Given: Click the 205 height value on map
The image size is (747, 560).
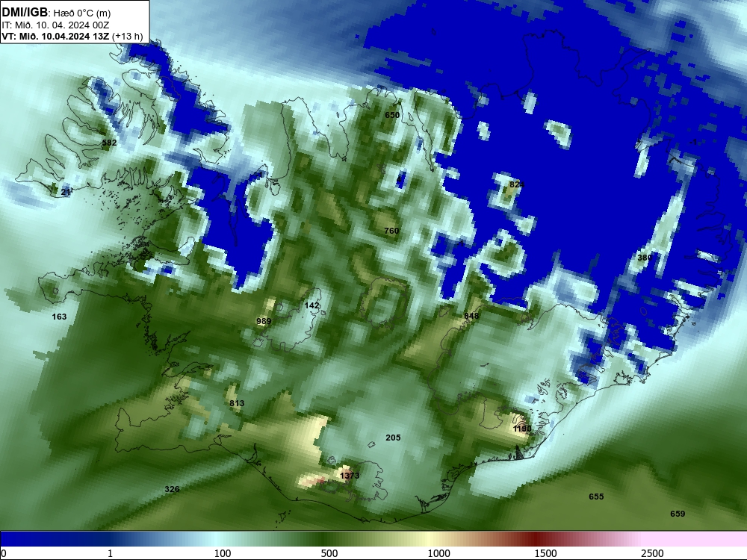Looking at the screenshot, I should [393, 437].
